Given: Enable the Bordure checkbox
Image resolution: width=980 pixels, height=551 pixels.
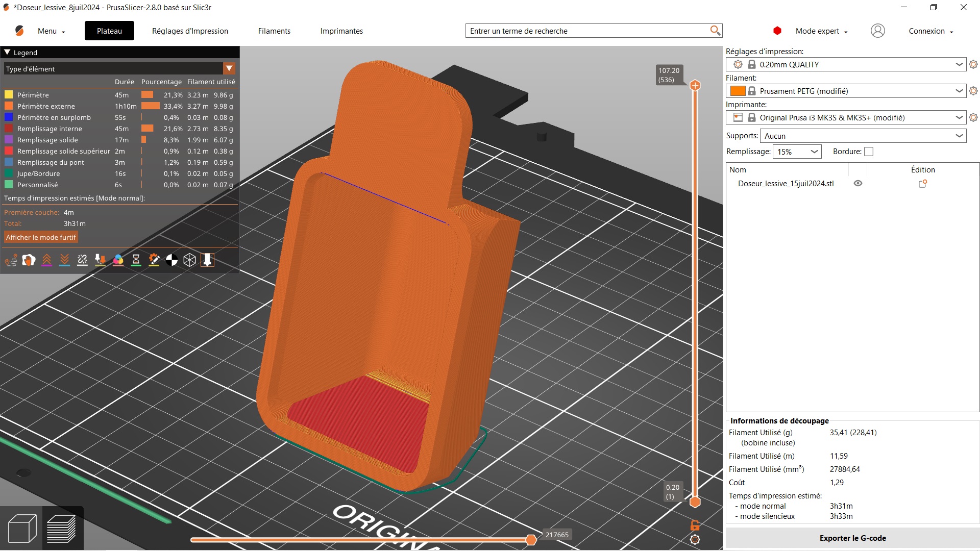Looking at the screenshot, I should (869, 152).
